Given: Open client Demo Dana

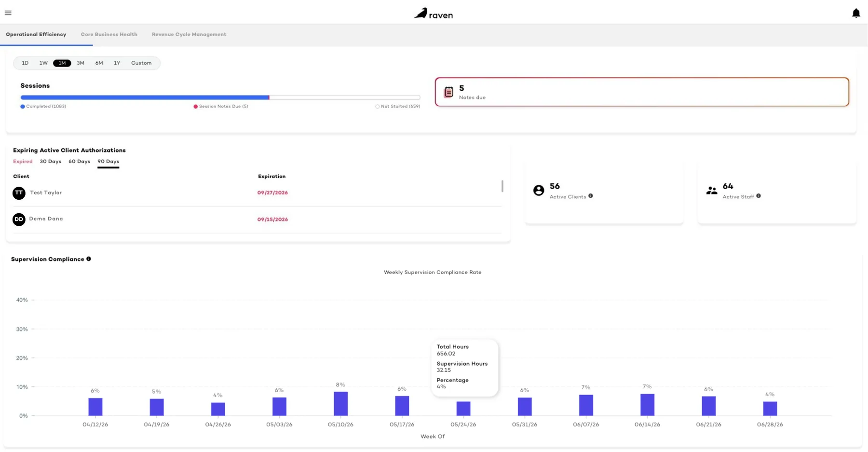Looking at the screenshot, I should [x=46, y=219].
